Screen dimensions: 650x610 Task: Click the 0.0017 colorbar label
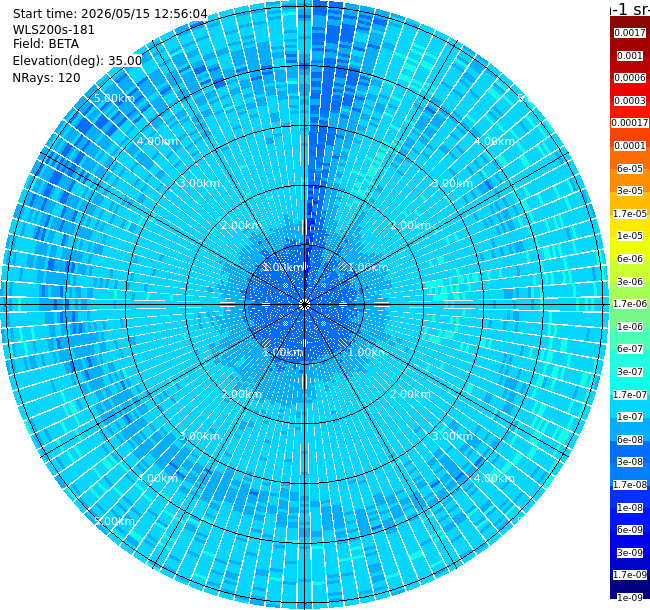tap(630, 33)
